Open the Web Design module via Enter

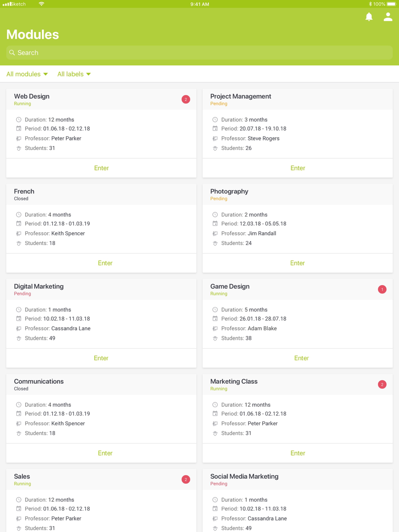(x=101, y=168)
